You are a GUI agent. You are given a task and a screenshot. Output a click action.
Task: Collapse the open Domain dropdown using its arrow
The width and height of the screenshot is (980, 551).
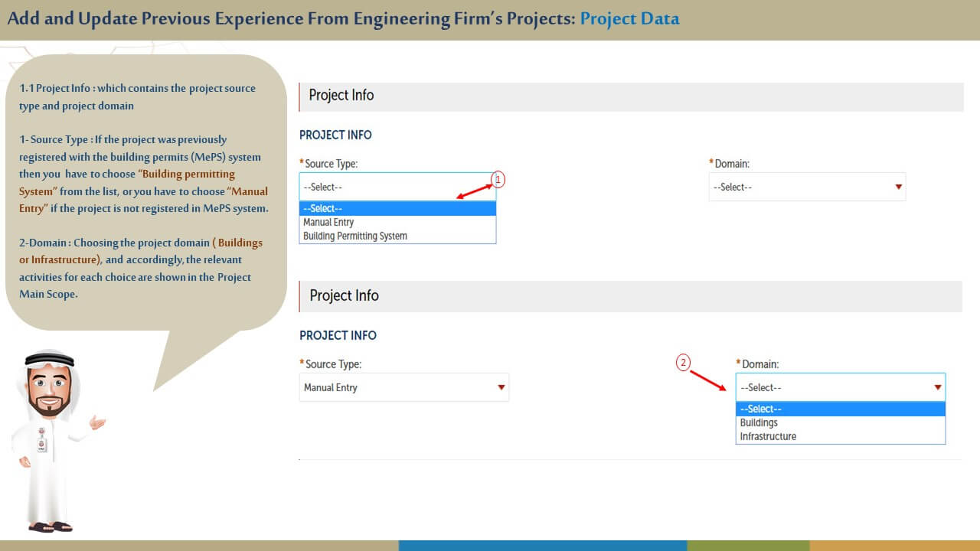(937, 387)
